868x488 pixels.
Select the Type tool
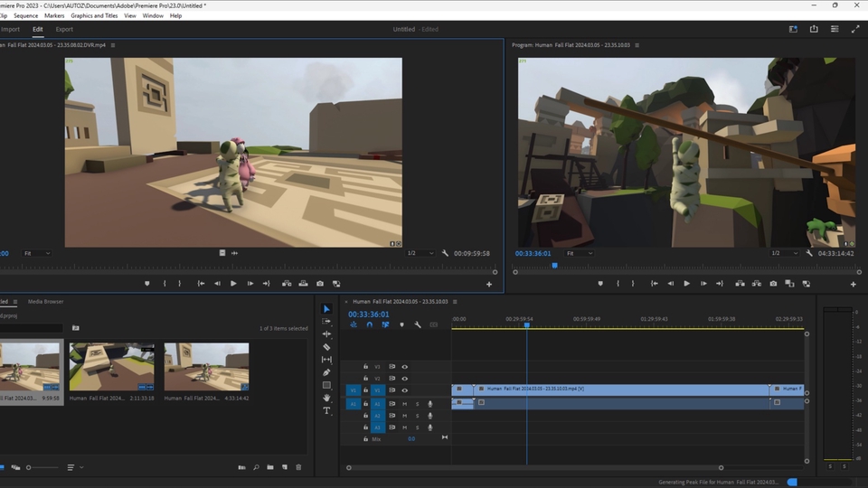[x=326, y=410]
